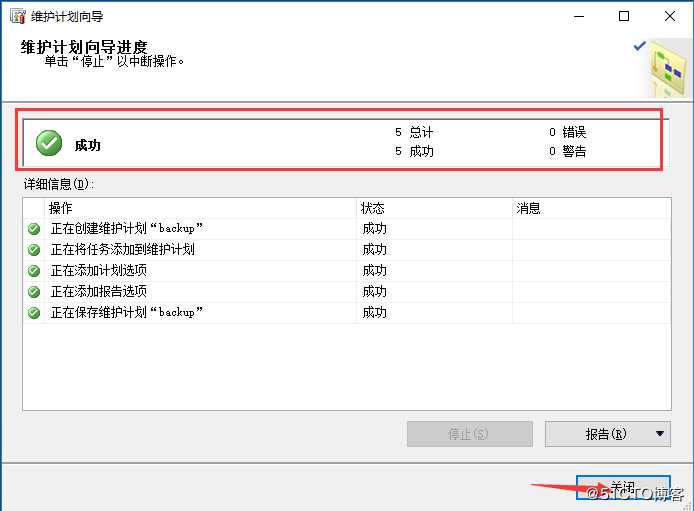Maximize the maintenance plan wizard window
The image size is (694, 511).
coord(624,16)
